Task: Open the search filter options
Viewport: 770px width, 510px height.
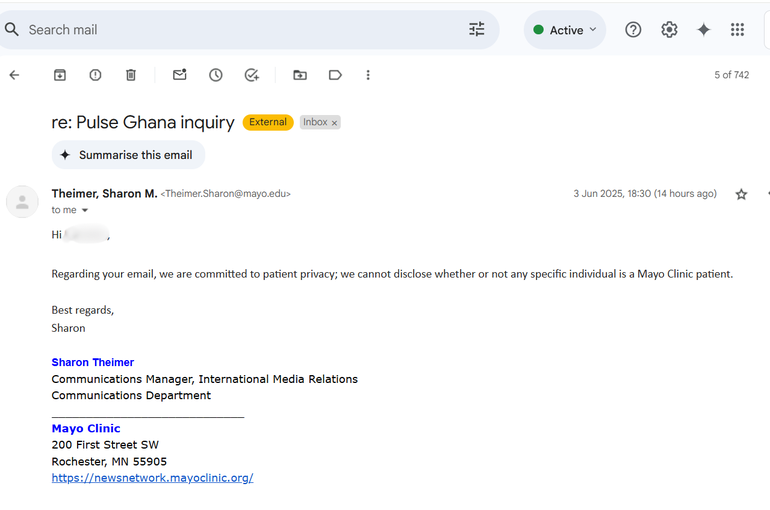Action: tap(477, 30)
